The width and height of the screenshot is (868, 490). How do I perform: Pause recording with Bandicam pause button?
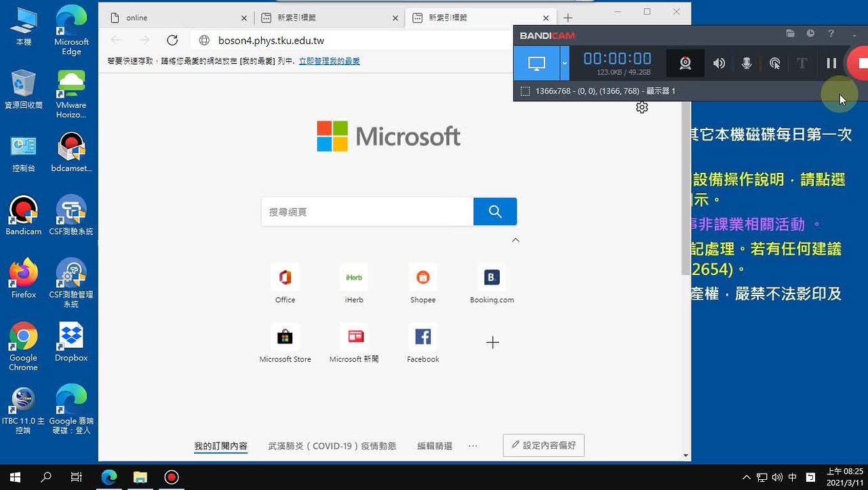tap(831, 63)
